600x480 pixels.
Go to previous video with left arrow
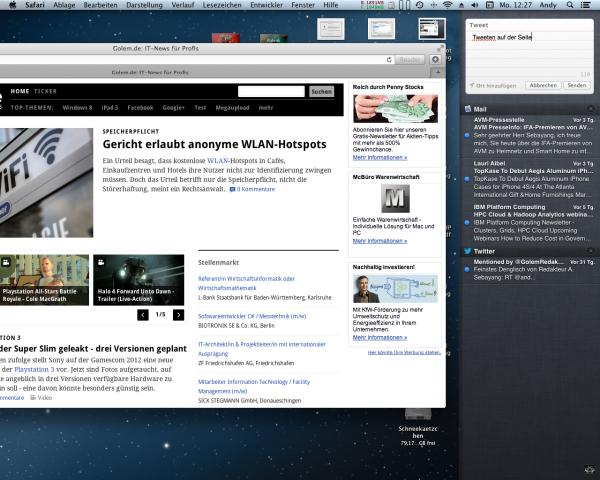pyautogui.click(x=143, y=315)
